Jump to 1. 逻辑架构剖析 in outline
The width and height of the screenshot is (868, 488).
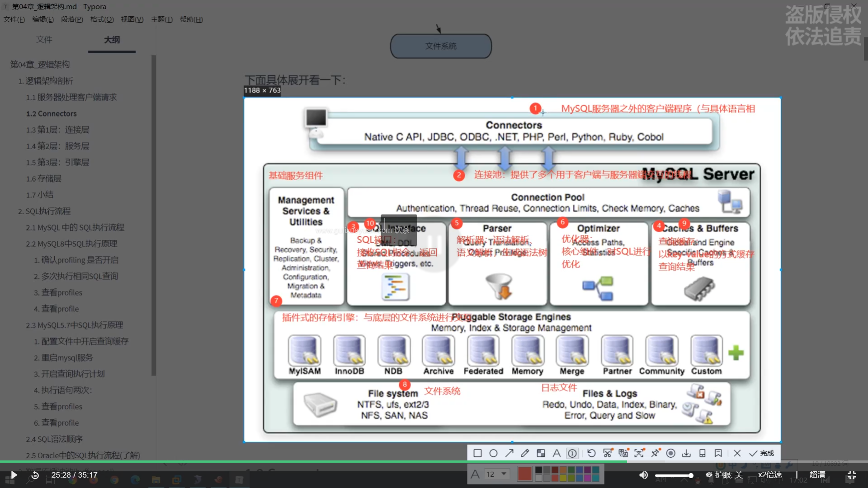tap(46, 81)
